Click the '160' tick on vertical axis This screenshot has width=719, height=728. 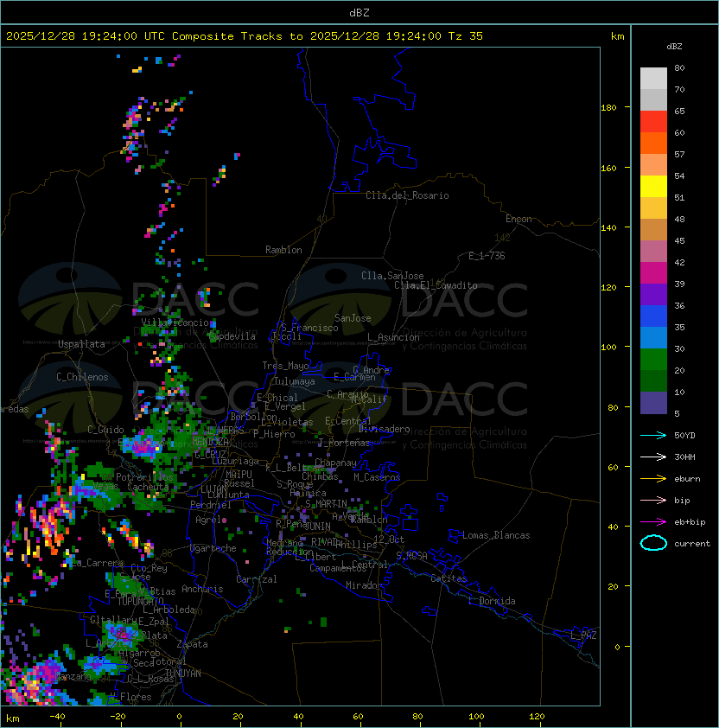click(x=608, y=168)
